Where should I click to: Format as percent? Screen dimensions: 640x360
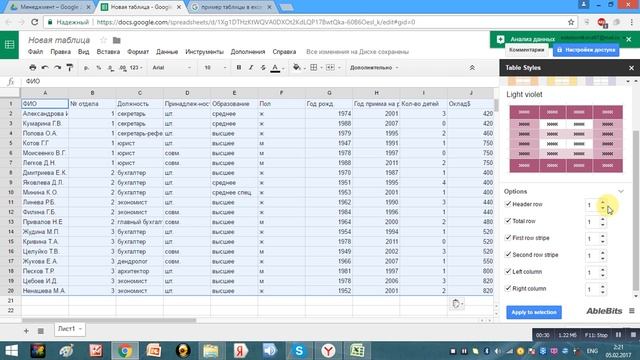[98, 68]
